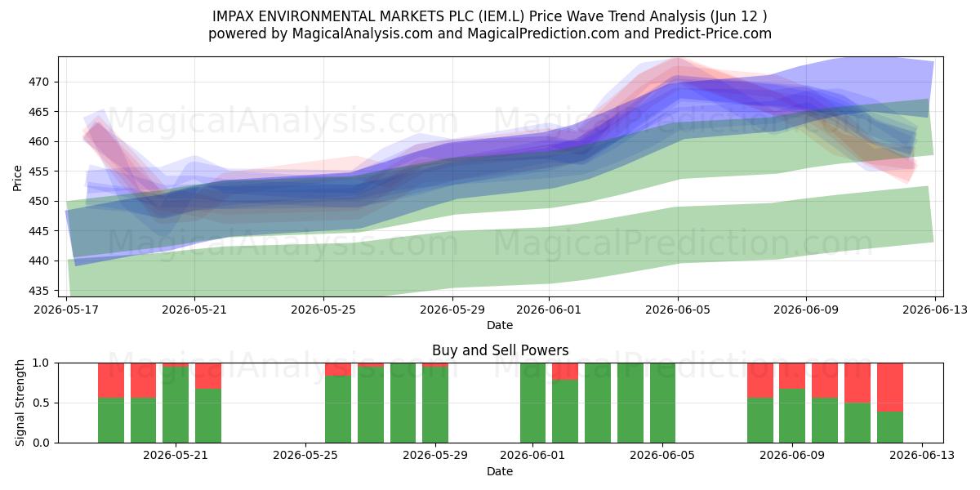Viewport: 980px width, 490px height.
Task: Click the 2026-05-21 date tick under price chart
Action: 194,310
